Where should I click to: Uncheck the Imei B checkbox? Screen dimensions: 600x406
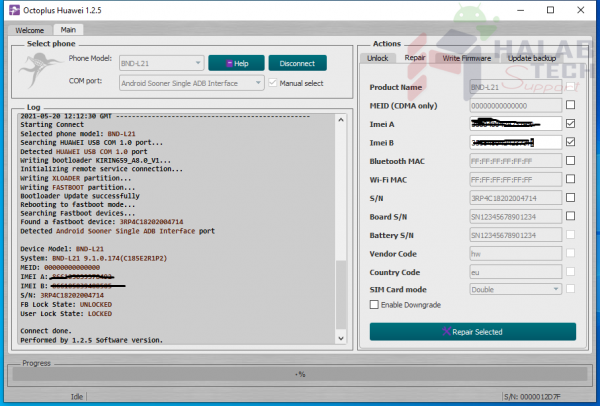pos(570,142)
